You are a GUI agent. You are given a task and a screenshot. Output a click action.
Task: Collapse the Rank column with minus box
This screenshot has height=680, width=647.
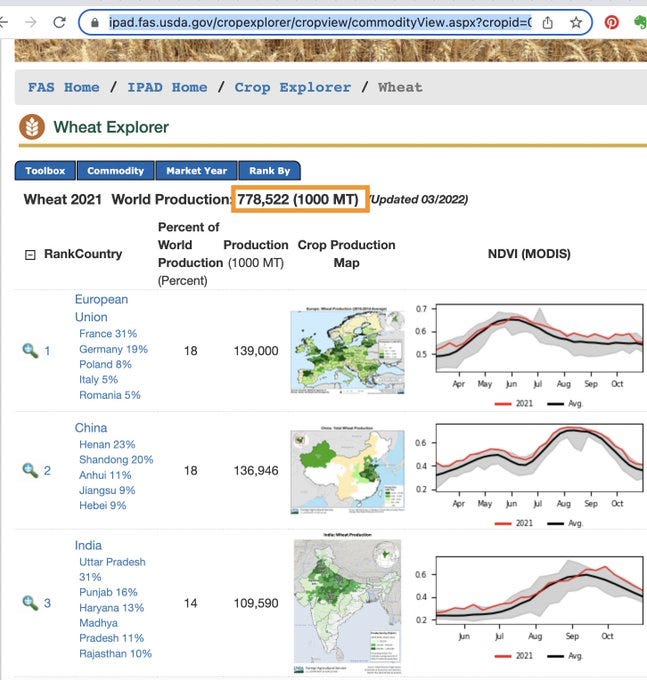click(30, 255)
